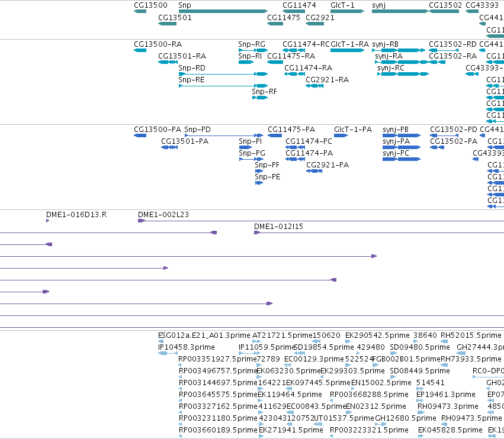The height and width of the screenshot is (439, 504).
Task: Click the Snp-RE transcript label
Action: point(191,80)
